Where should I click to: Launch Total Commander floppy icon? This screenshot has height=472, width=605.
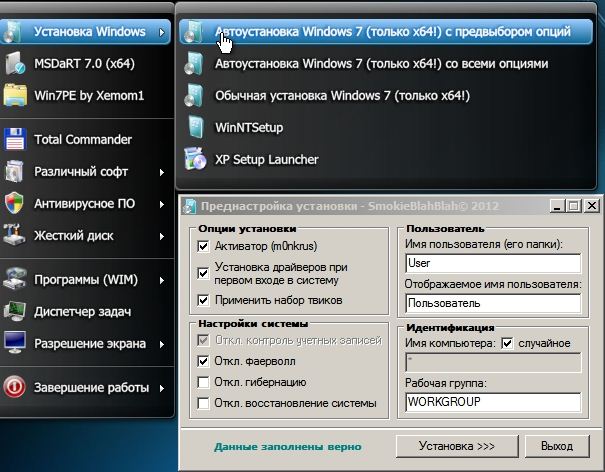pyautogui.click(x=16, y=139)
